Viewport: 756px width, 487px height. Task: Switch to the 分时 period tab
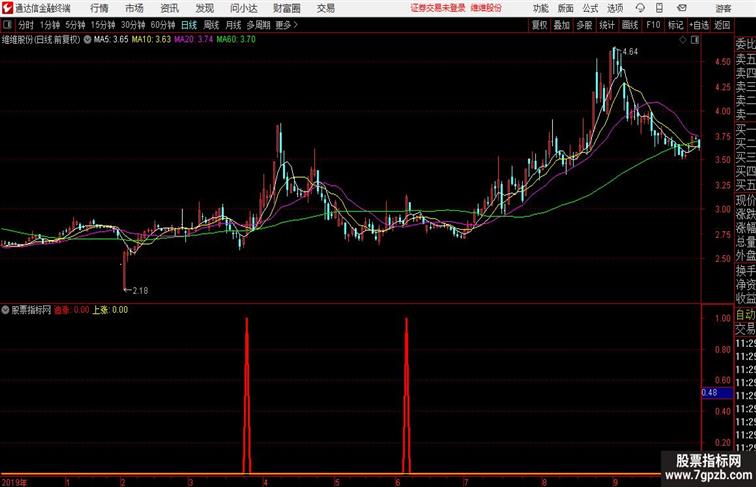[x=26, y=25]
